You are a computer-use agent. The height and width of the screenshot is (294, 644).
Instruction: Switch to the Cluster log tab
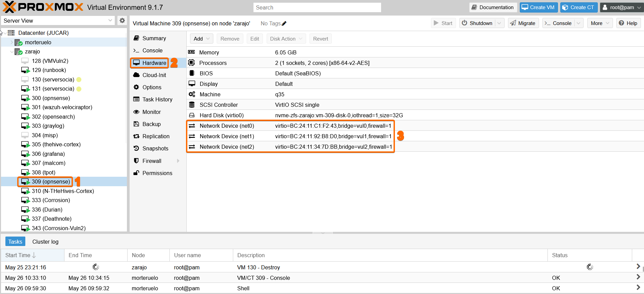(45, 242)
